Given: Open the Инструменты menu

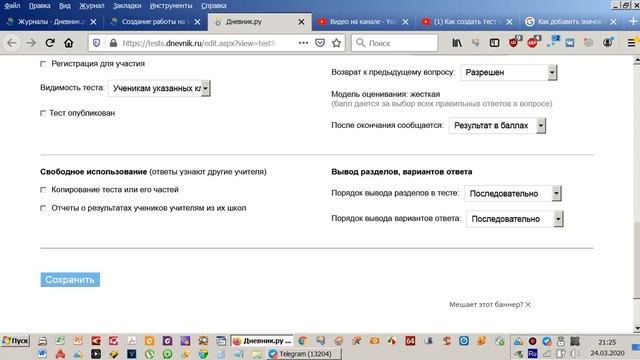Looking at the screenshot, I should point(171,6).
